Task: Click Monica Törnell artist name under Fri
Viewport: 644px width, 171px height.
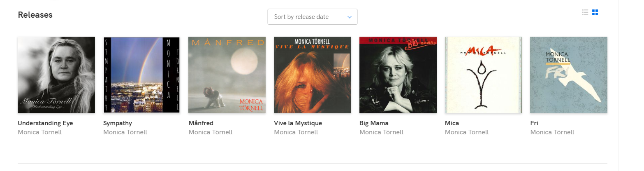Action: [552, 132]
